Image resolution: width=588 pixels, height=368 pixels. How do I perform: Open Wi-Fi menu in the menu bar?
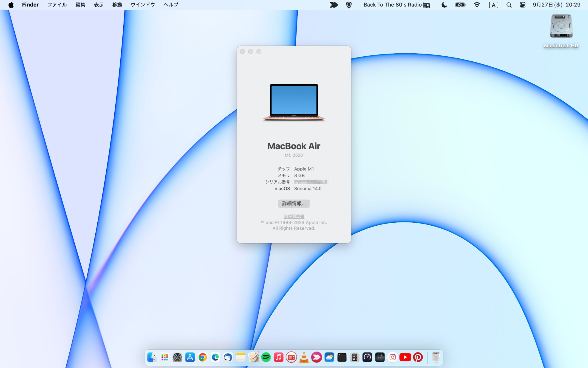[477, 5]
